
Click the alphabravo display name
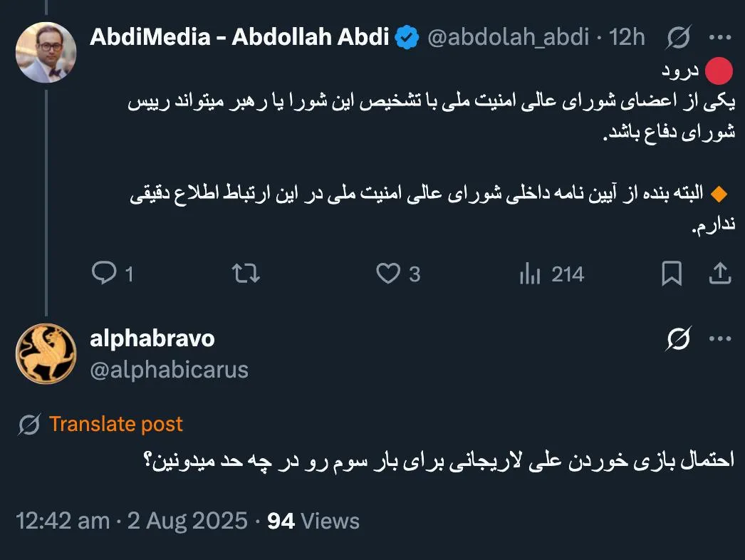(152, 338)
